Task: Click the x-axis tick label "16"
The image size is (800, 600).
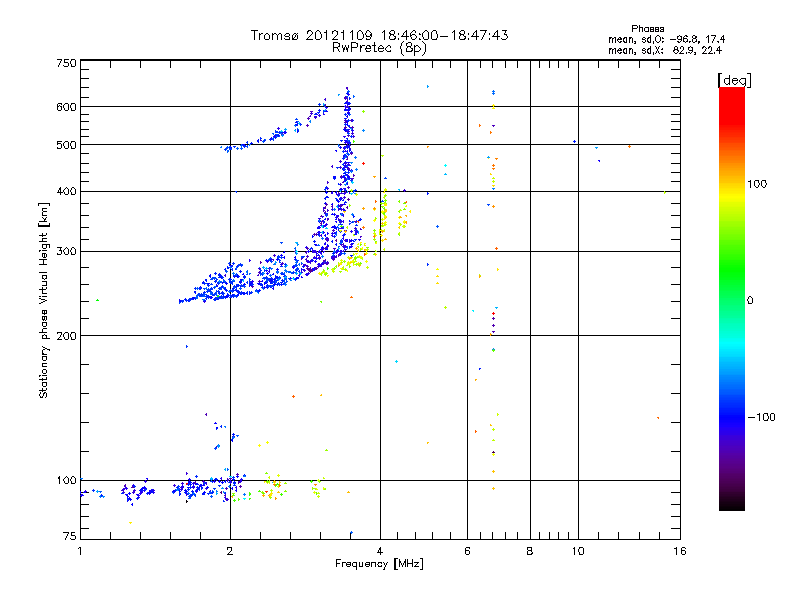Action: (x=680, y=551)
